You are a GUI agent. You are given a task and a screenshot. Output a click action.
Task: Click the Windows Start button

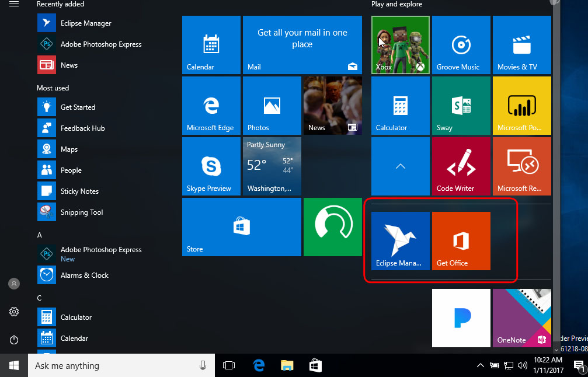tap(14, 365)
